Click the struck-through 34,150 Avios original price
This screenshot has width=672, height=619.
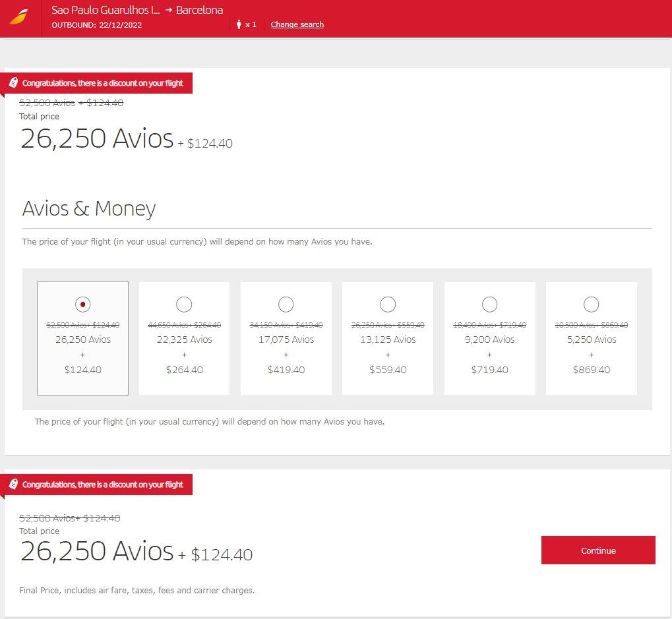click(286, 325)
